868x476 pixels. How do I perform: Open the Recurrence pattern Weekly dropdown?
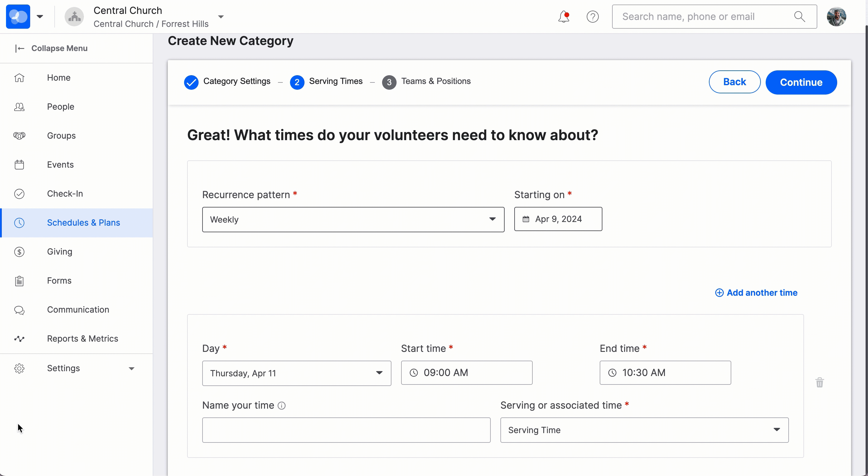coord(353,220)
